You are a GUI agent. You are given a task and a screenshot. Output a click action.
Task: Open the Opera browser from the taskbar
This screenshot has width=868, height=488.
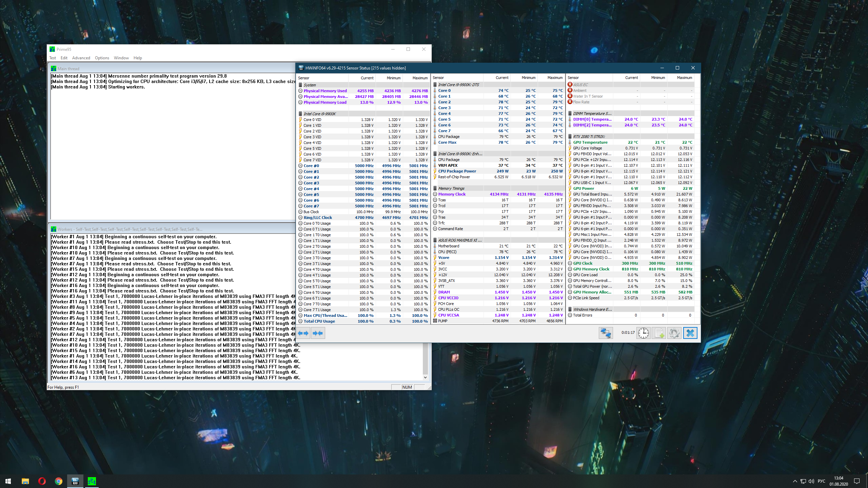[42, 481]
